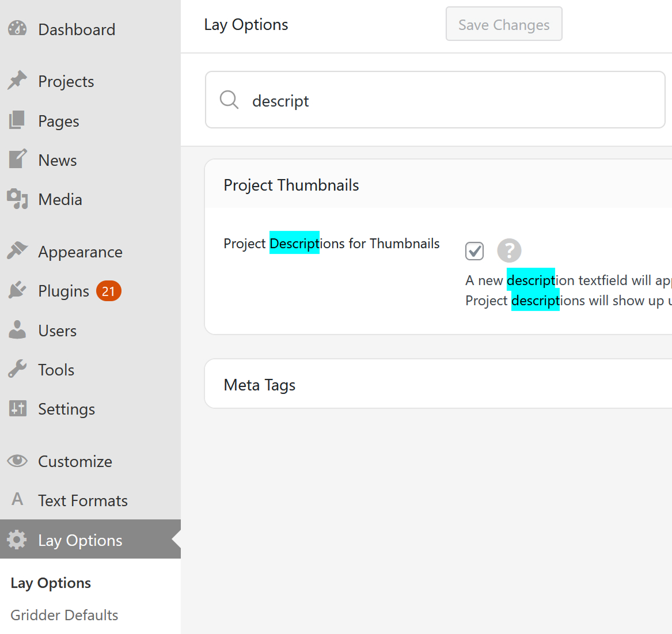Click the Dashboard gauge icon

pyautogui.click(x=17, y=29)
